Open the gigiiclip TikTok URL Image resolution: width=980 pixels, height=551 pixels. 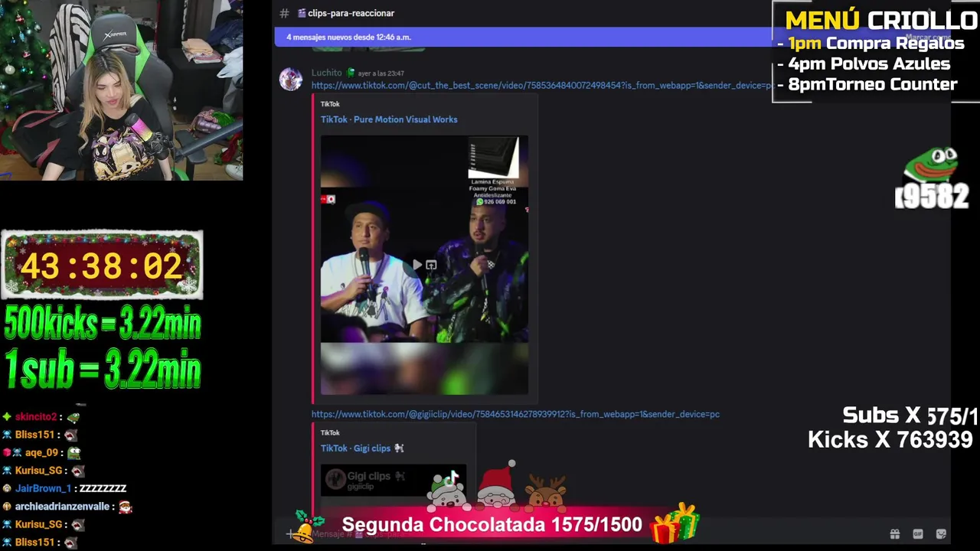[515, 414]
